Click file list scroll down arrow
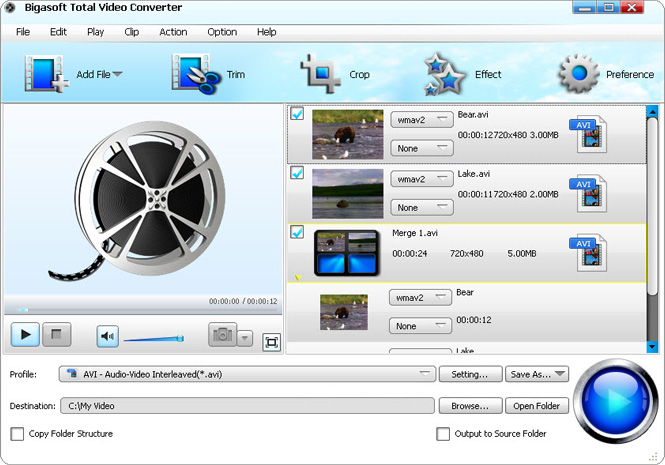The image size is (665, 465). tap(652, 347)
